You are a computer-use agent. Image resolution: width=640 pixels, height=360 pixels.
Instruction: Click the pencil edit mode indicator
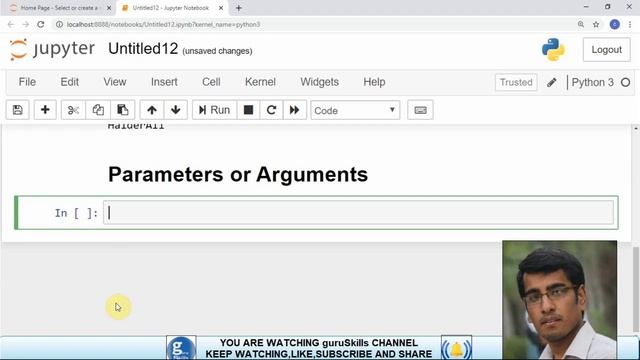(x=552, y=82)
